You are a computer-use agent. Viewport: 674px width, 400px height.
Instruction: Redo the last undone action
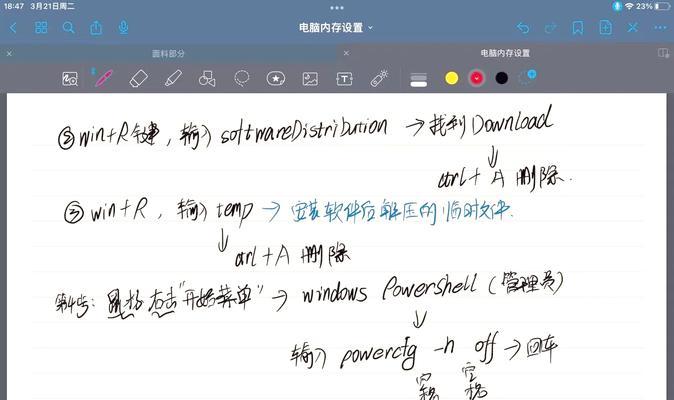pyautogui.click(x=550, y=28)
